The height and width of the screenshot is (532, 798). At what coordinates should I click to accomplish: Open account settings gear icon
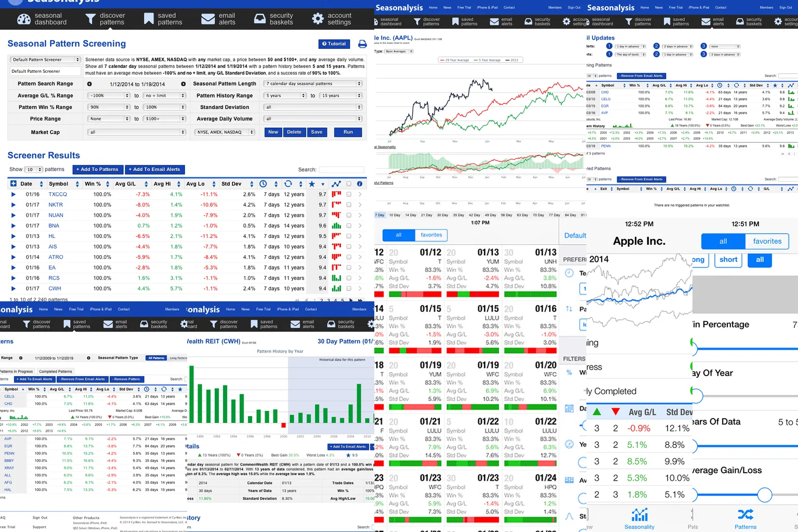[x=318, y=19]
